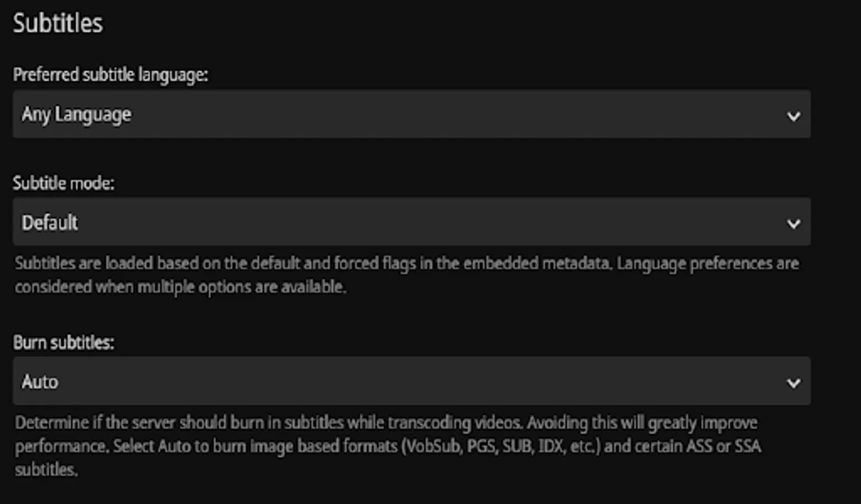Click the 'Subtitle mode:' label
This screenshot has height=504, width=861.
coord(63,183)
